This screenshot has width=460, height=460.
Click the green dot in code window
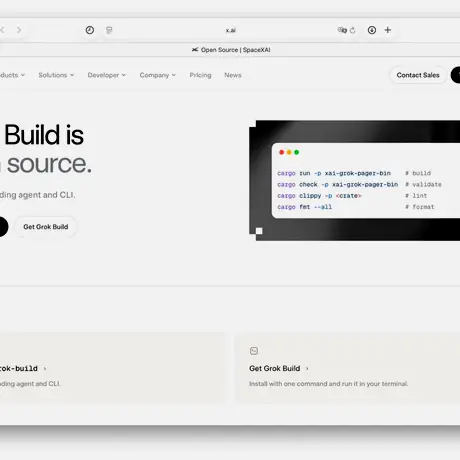tap(296, 152)
